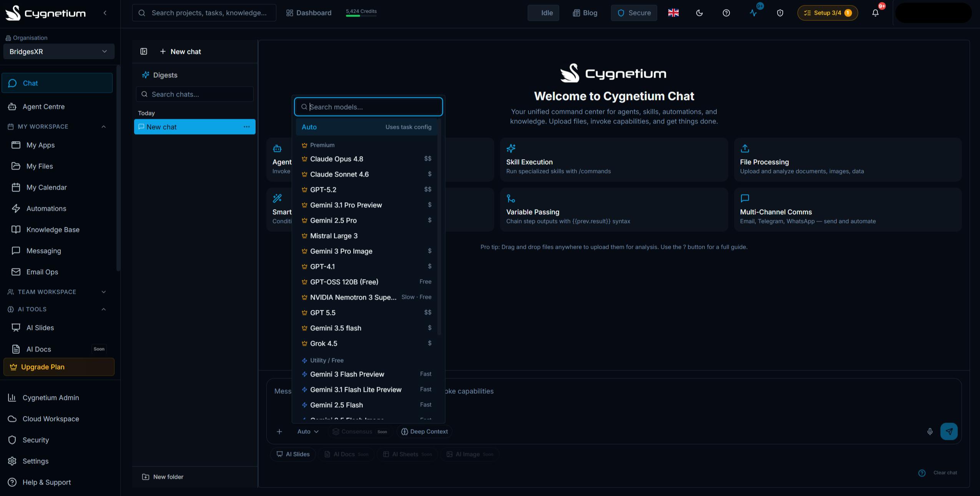Add attachment with the plus icon

279,431
